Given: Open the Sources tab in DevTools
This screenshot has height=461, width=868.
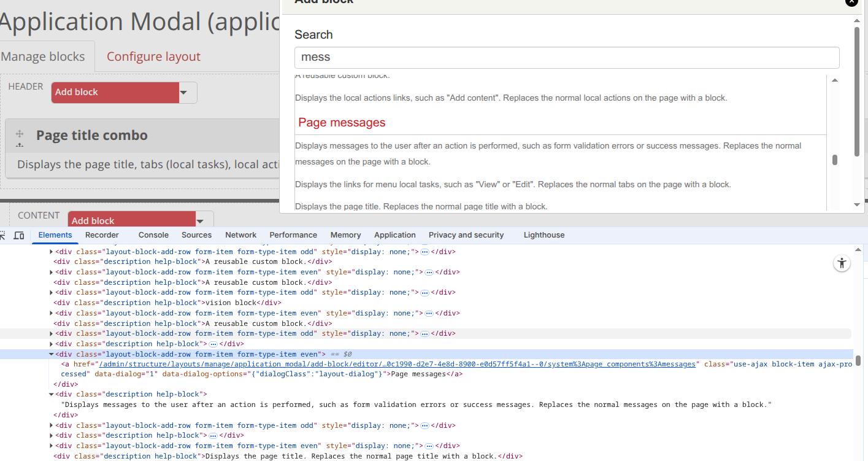Looking at the screenshot, I should (196, 235).
